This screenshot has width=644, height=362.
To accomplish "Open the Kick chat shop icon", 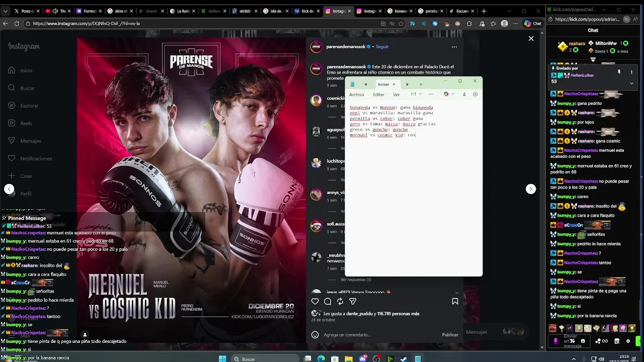I will (617, 341).
